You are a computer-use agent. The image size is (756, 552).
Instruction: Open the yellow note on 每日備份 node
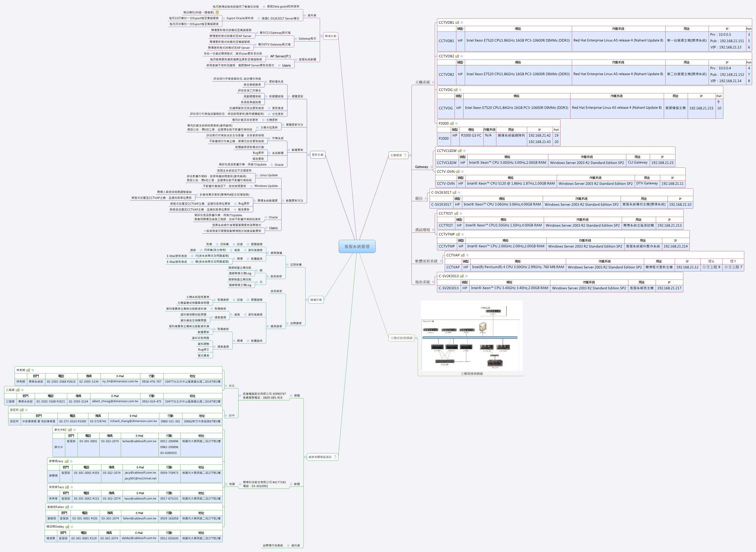pos(217,13)
